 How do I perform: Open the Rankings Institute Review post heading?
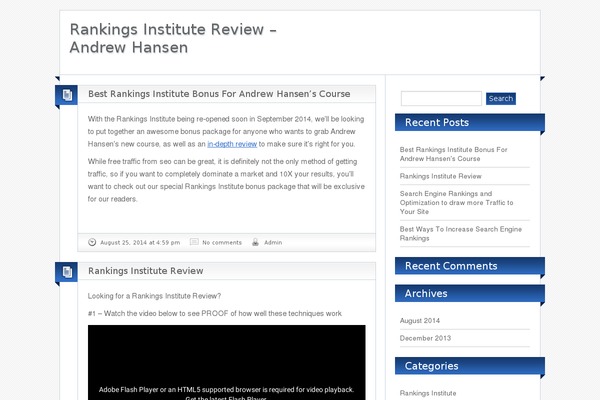(x=145, y=271)
